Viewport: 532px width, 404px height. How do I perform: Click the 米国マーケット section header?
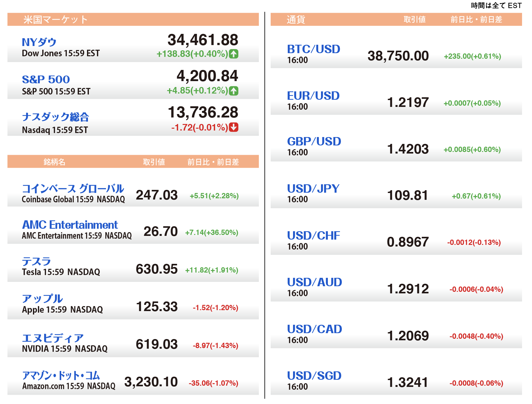[x=56, y=20]
